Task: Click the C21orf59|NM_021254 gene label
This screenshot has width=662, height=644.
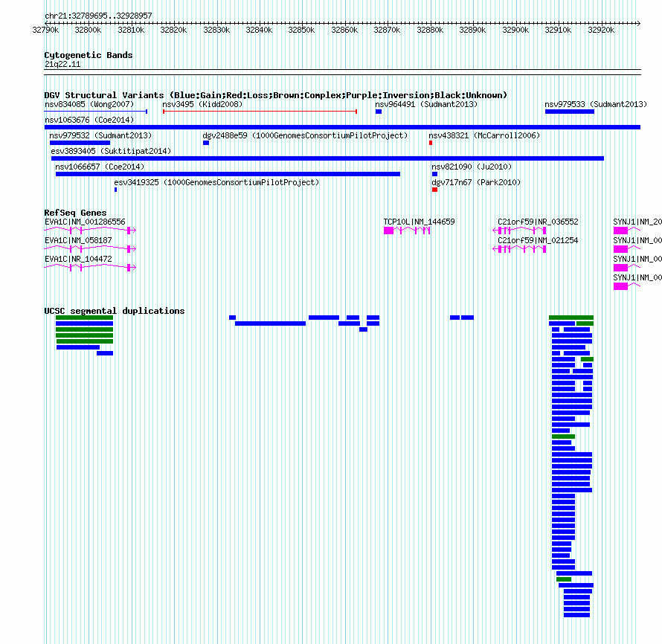Action: pyautogui.click(x=538, y=240)
